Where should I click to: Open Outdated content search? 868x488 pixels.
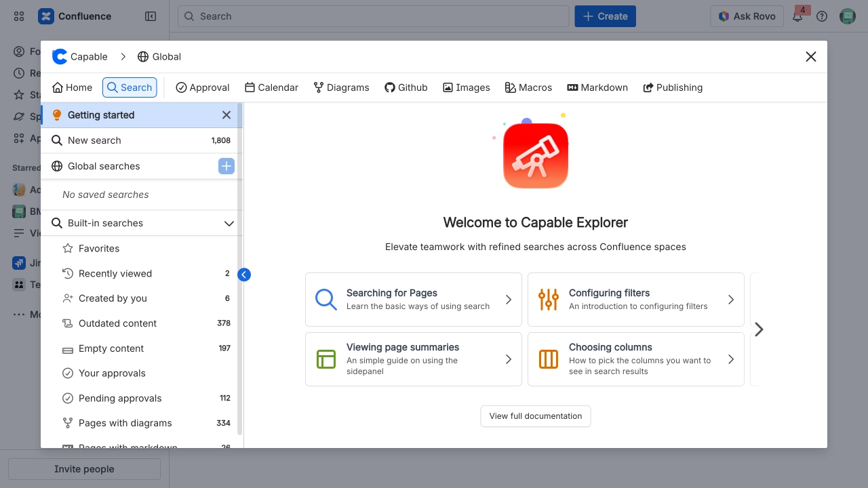click(x=139, y=323)
